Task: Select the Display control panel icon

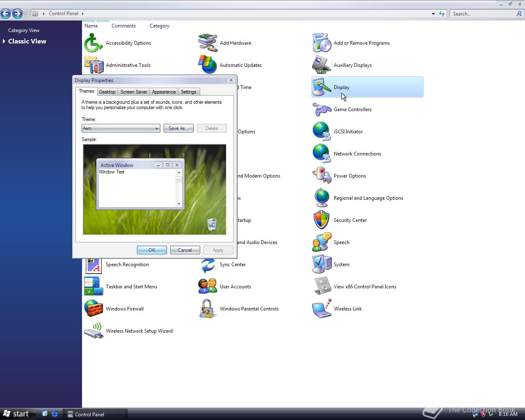Action: 367,87
